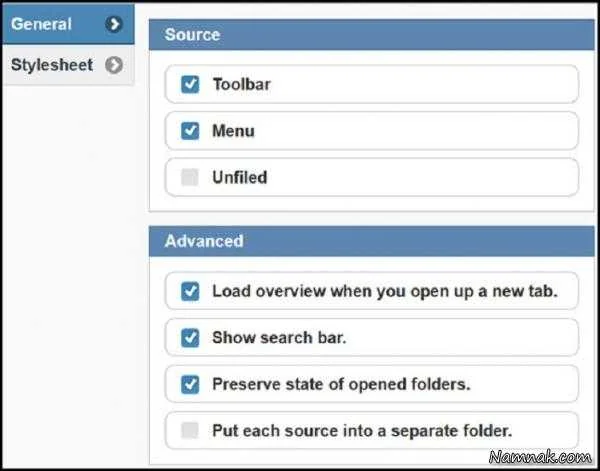Click the Preserve state of opened folders text
Viewport: 600px width, 471px height.
[341, 385]
